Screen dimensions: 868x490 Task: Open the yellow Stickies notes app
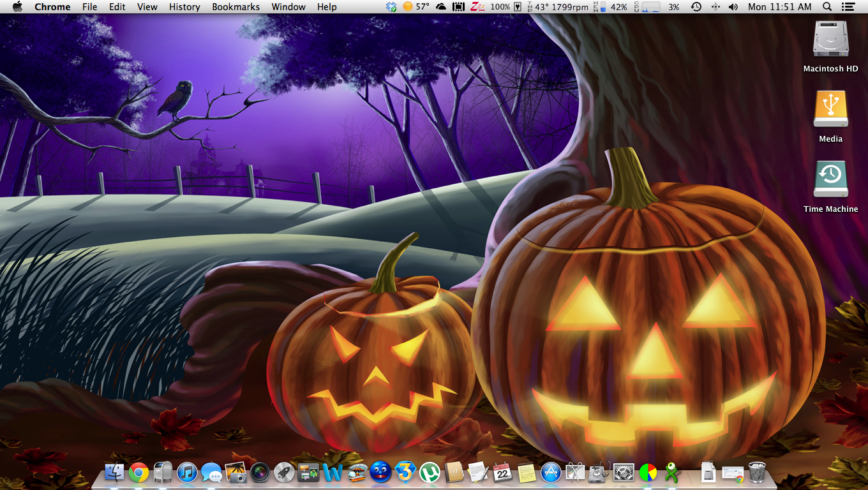pos(527,473)
